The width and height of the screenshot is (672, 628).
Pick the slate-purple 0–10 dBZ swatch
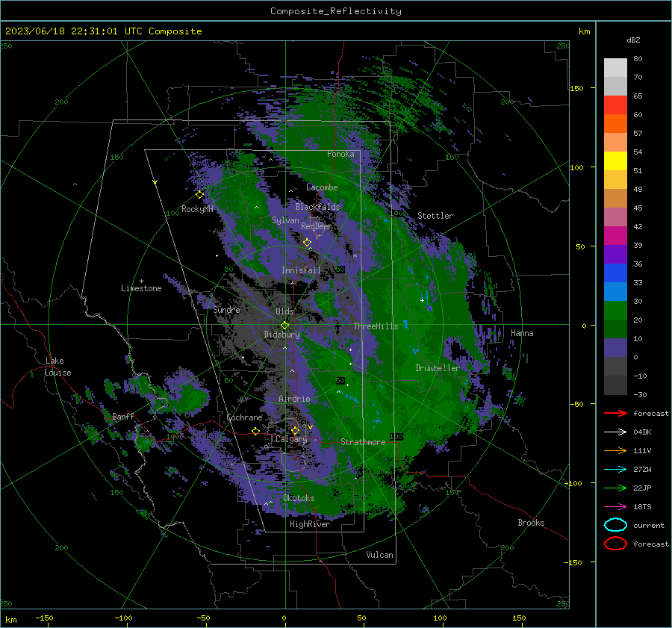(615, 348)
